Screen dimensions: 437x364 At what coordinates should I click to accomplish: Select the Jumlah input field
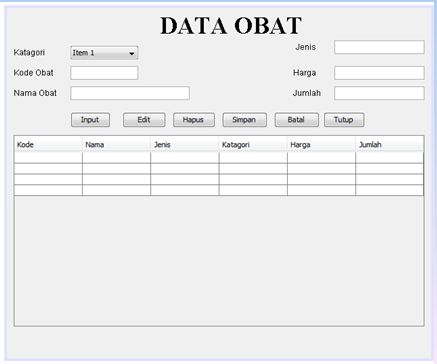(x=379, y=93)
